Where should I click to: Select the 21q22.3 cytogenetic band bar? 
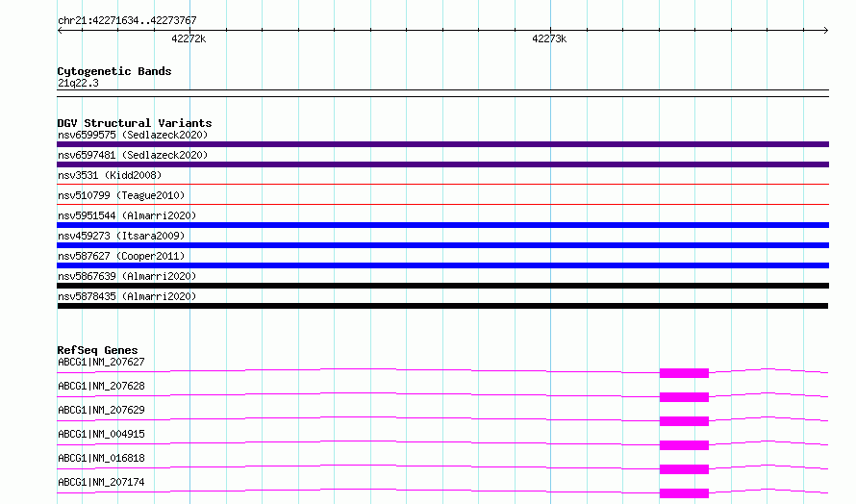[x=442, y=93]
